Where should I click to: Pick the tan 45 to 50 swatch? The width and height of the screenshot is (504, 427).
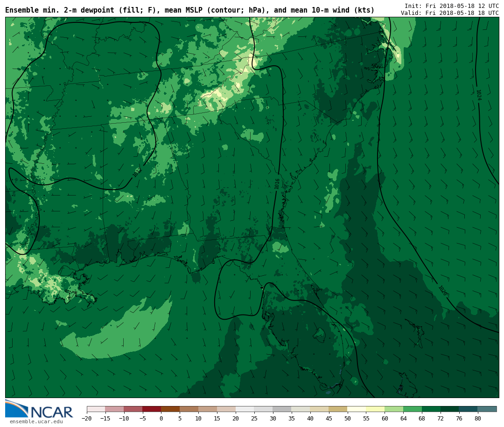[x=338, y=409]
